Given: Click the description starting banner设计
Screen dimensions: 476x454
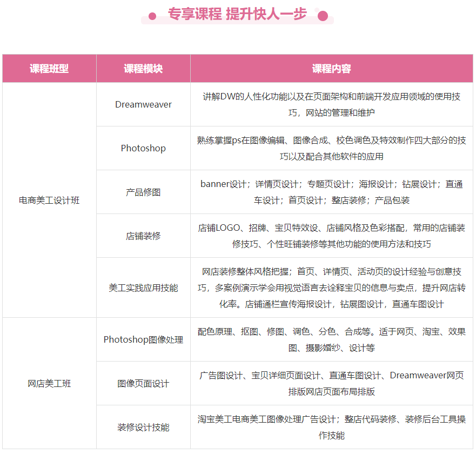Looking at the screenshot, I should point(332,192).
